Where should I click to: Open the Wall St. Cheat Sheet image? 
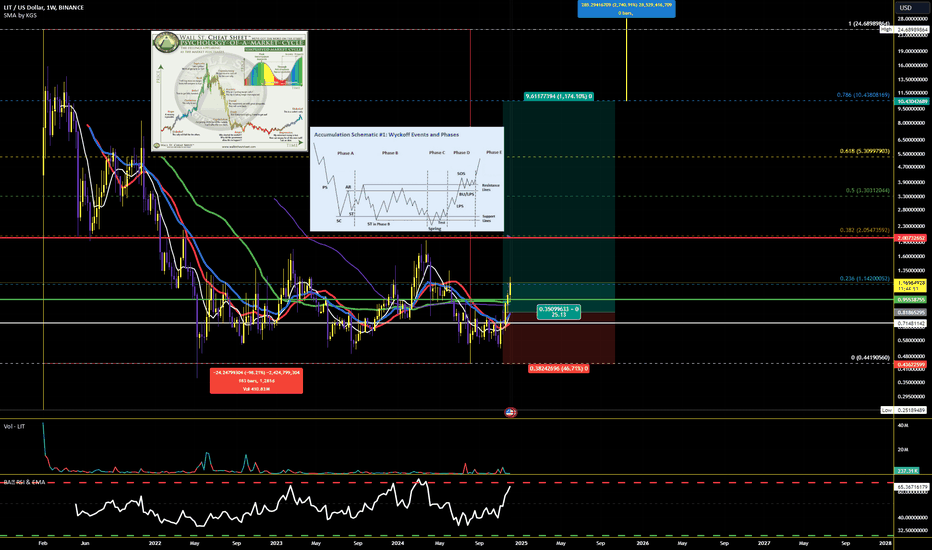click(229, 91)
